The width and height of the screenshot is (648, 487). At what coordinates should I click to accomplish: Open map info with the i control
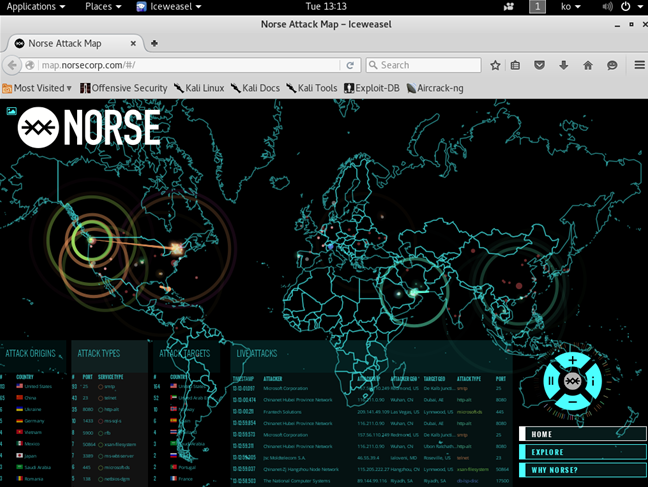click(593, 381)
